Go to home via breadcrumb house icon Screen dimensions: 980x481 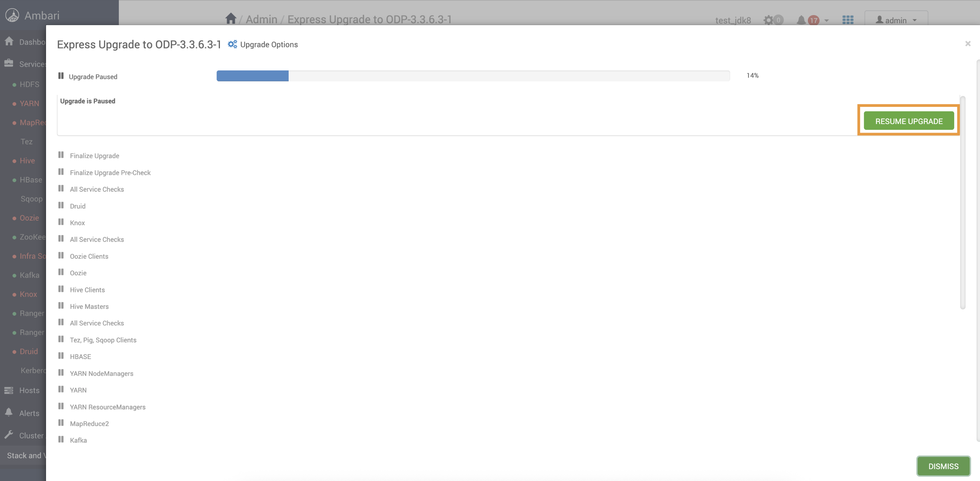click(x=231, y=18)
